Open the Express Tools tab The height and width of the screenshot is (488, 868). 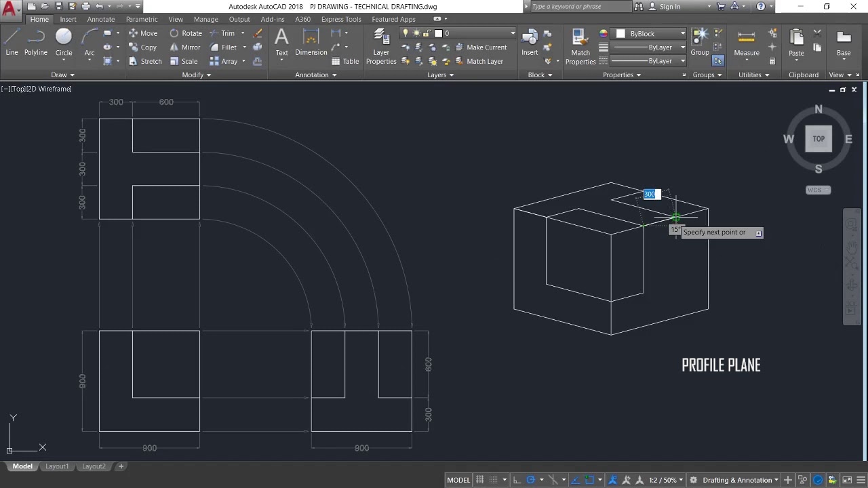pos(341,19)
